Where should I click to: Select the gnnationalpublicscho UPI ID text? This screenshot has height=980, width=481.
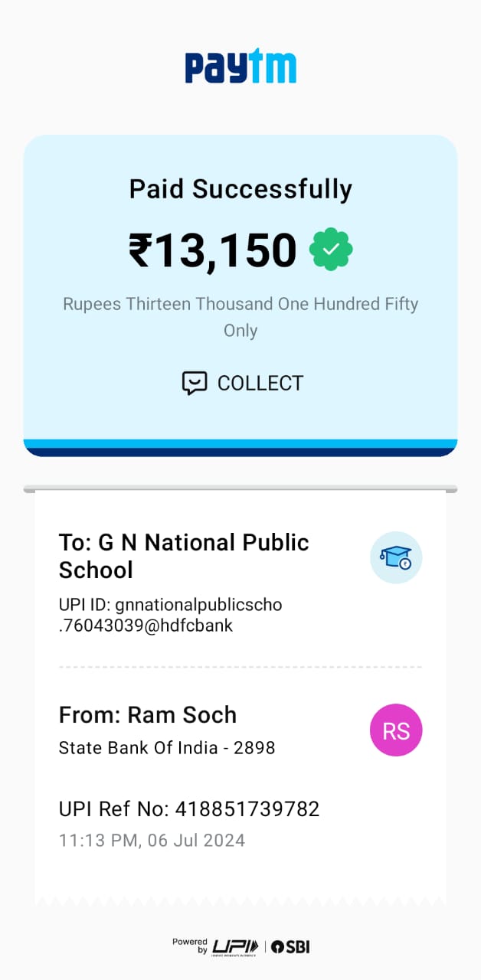tap(170, 615)
